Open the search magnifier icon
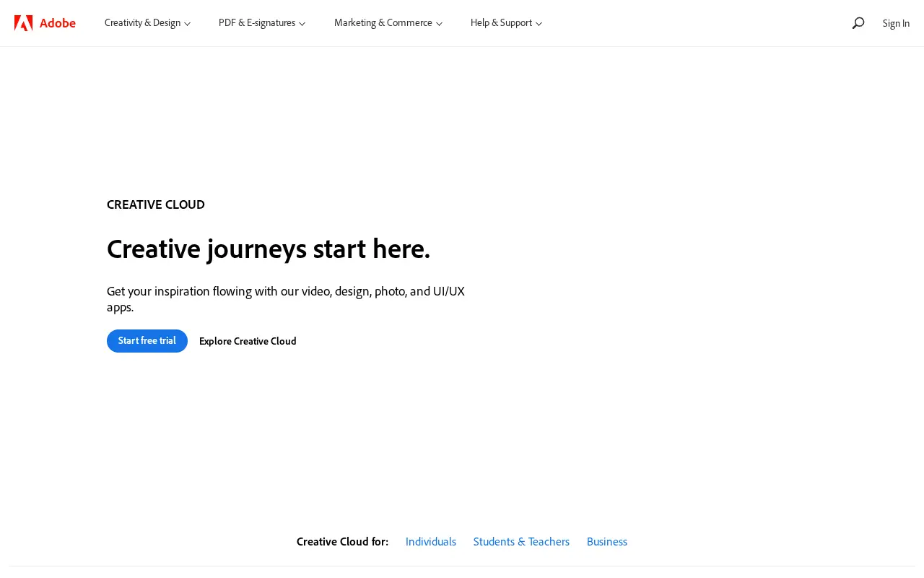This screenshot has width=924, height=578. click(858, 23)
